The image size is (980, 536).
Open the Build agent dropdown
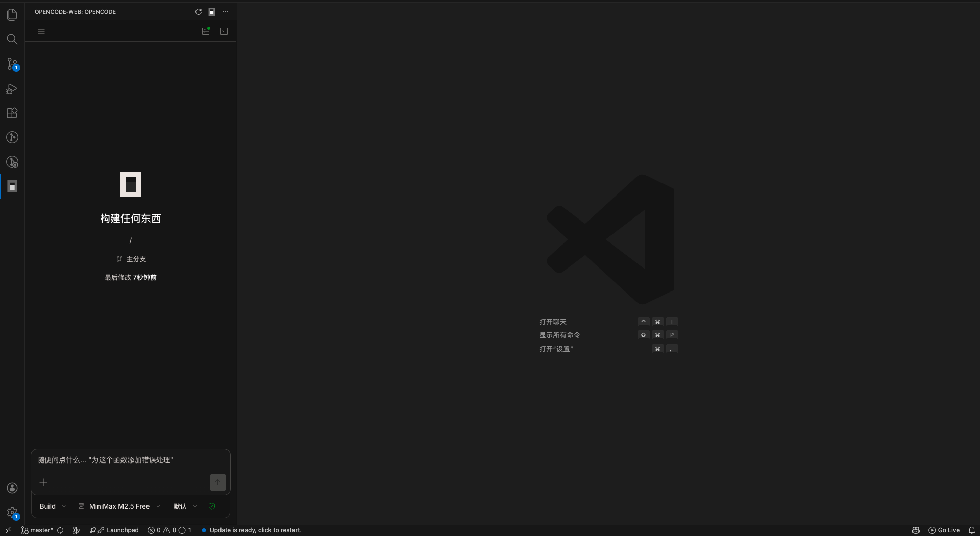(x=53, y=506)
